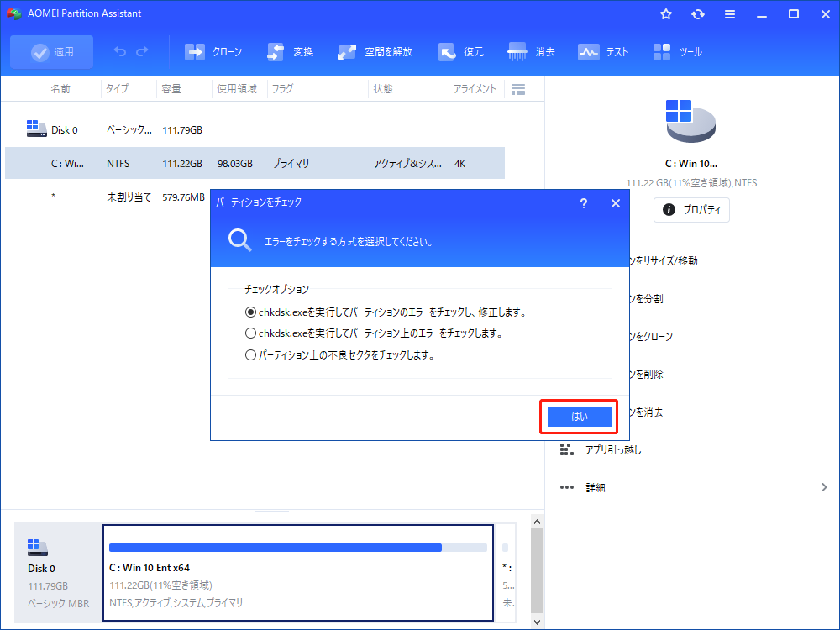Sort by 容量 column header

coord(171,89)
